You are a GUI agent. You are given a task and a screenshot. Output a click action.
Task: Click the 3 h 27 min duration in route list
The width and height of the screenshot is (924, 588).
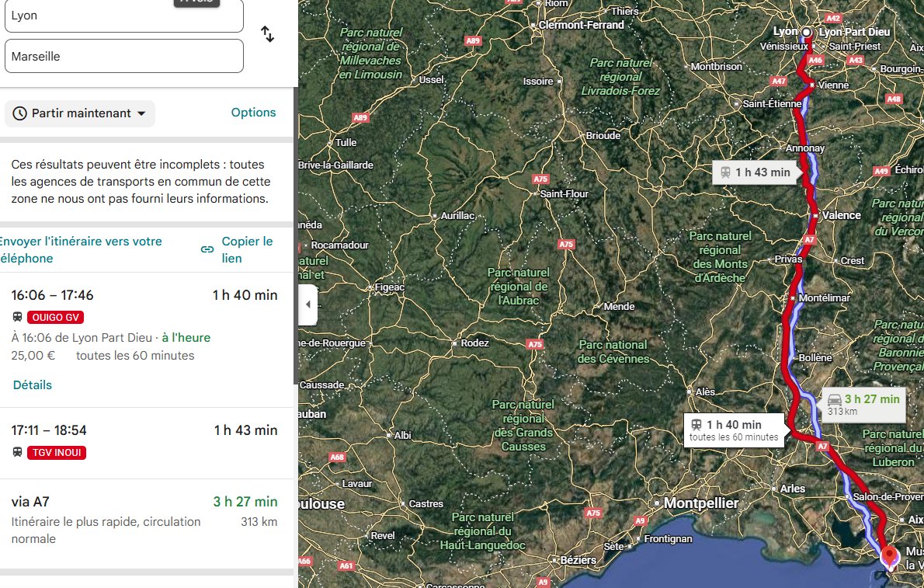pyautogui.click(x=245, y=501)
